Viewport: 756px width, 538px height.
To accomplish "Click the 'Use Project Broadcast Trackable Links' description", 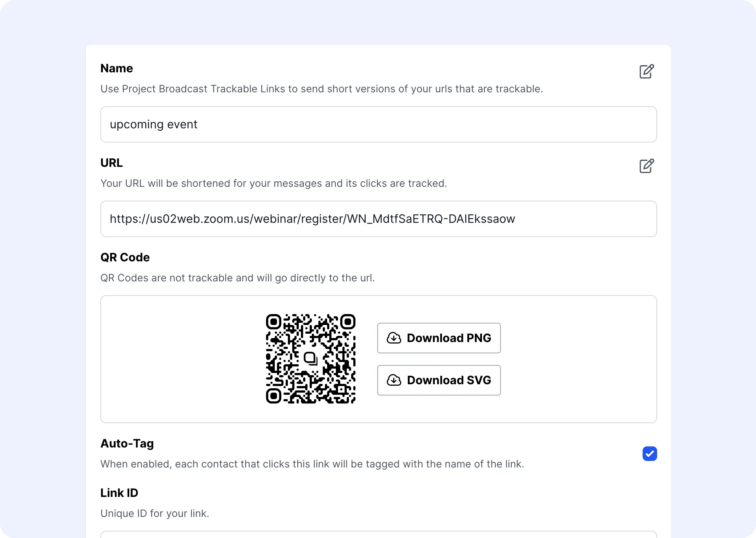I will (322, 89).
